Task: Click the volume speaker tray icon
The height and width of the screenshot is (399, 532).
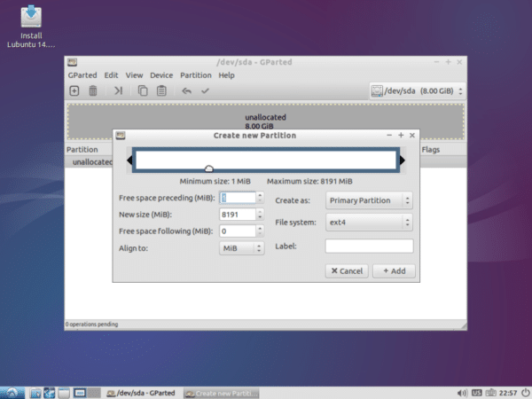Action: point(462,393)
